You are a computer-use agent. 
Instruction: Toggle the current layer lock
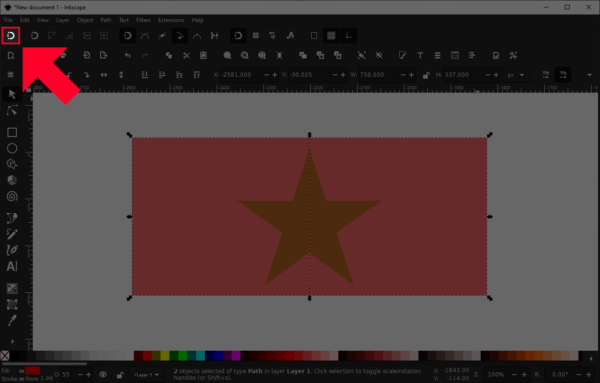(120, 375)
